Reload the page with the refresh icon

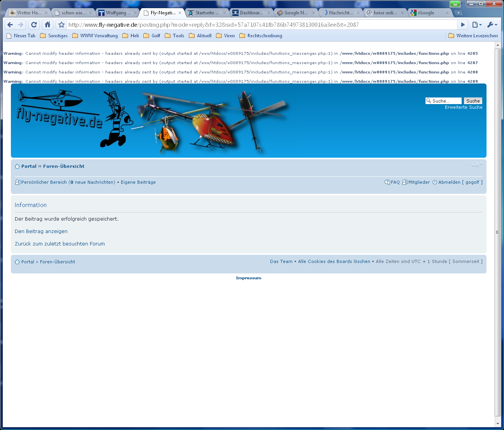[x=34, y=25]
